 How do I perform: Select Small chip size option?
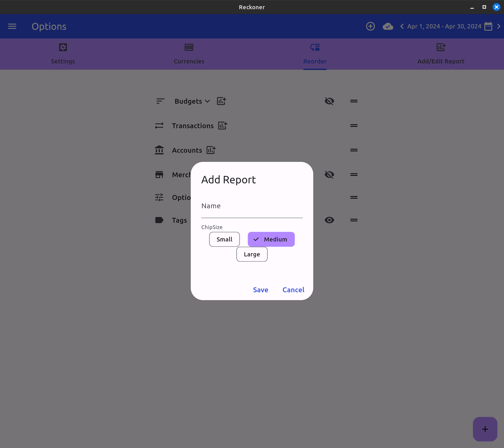point(224,239)
